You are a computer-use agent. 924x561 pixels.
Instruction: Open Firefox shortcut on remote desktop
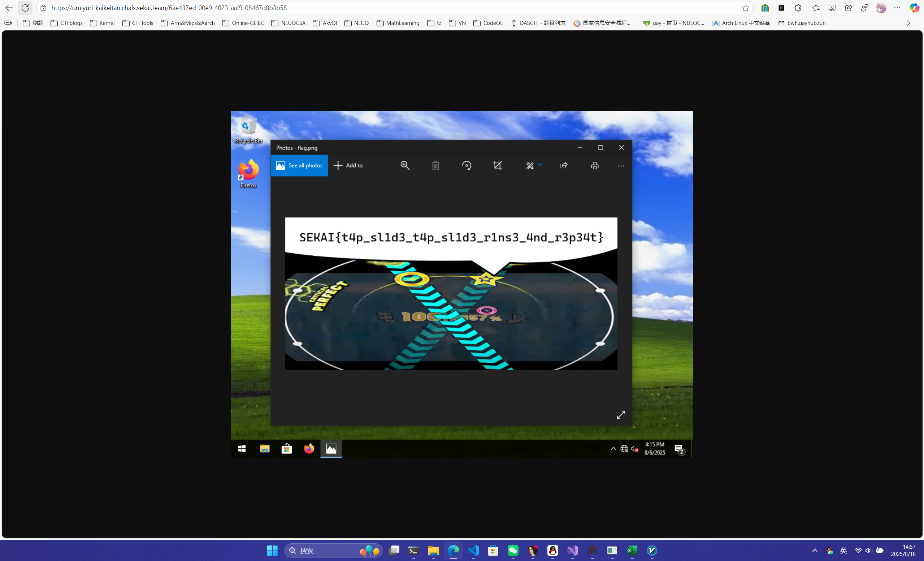[x=248, y=173]
